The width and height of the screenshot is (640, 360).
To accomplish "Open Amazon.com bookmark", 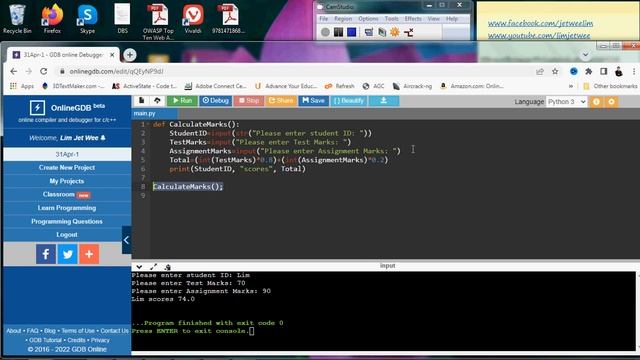I will (x=472, y=86).
